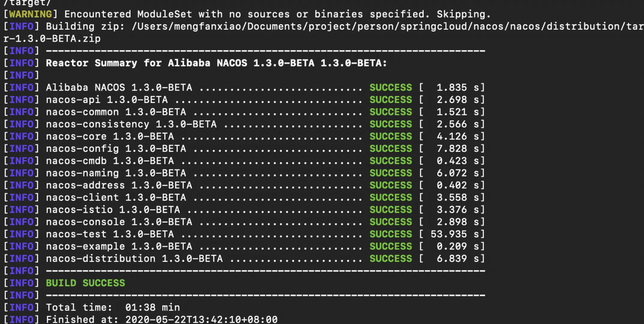Click nacos-naming module entry
Screen dimensions: 644x324
[116, 173]
